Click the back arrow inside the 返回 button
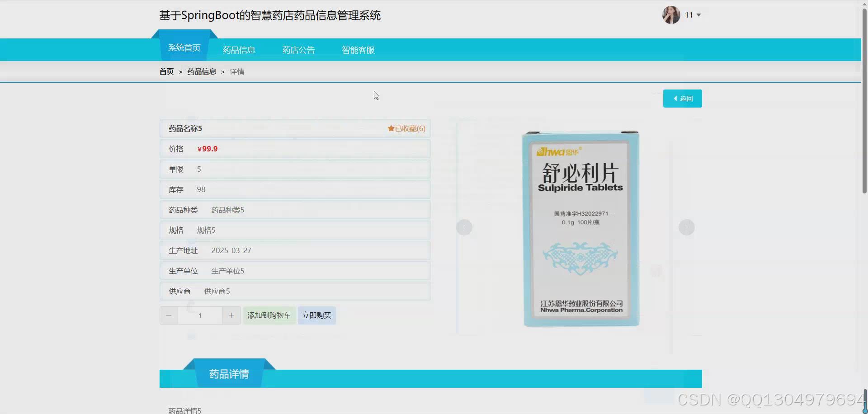This screenshot has width=868, height=414. tap(676, 98)
